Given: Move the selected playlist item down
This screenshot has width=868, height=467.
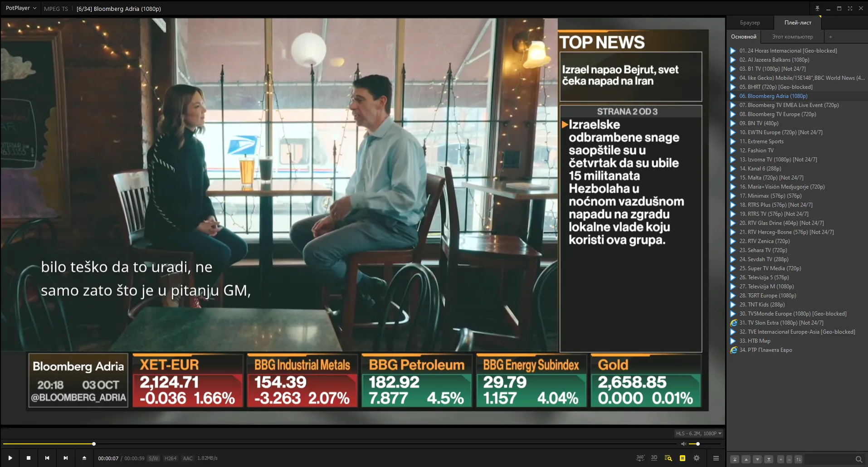Looking at the screenshot, I should (x=757, y=459).
